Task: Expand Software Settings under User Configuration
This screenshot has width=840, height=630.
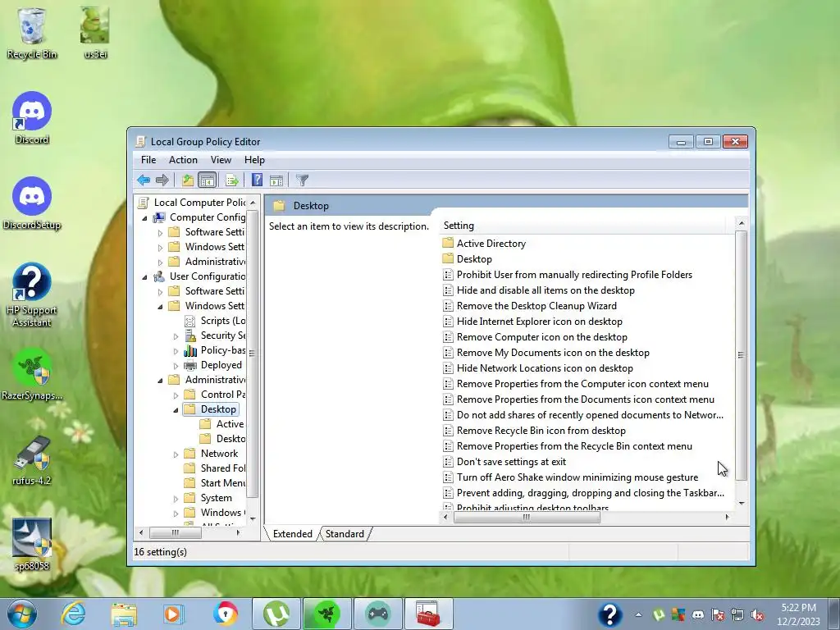Action: click(160, 292)
